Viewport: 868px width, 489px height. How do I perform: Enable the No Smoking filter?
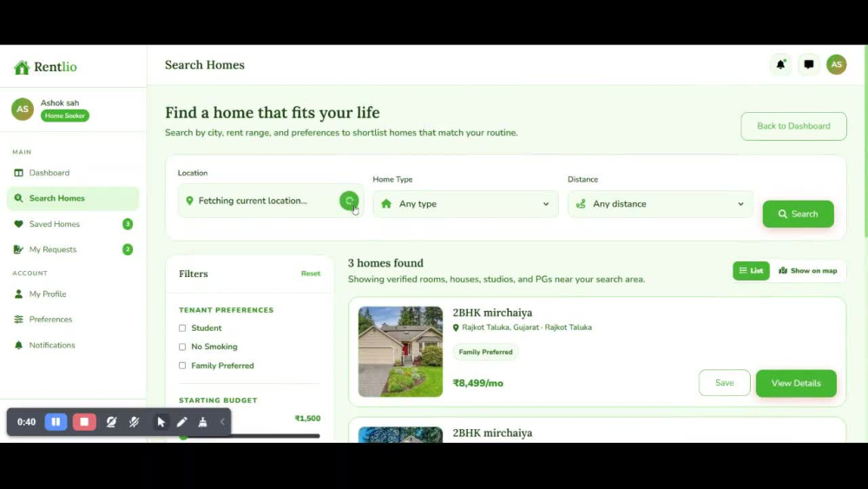(182, 347)
